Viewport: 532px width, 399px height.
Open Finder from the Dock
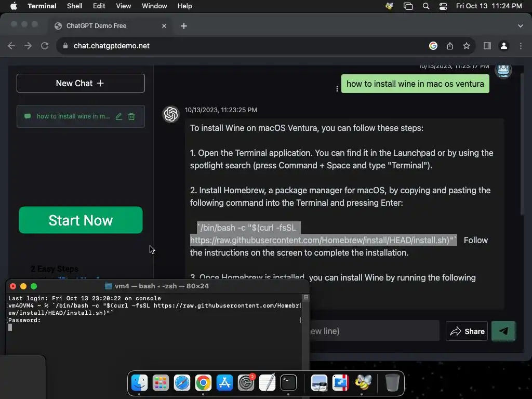139,383
